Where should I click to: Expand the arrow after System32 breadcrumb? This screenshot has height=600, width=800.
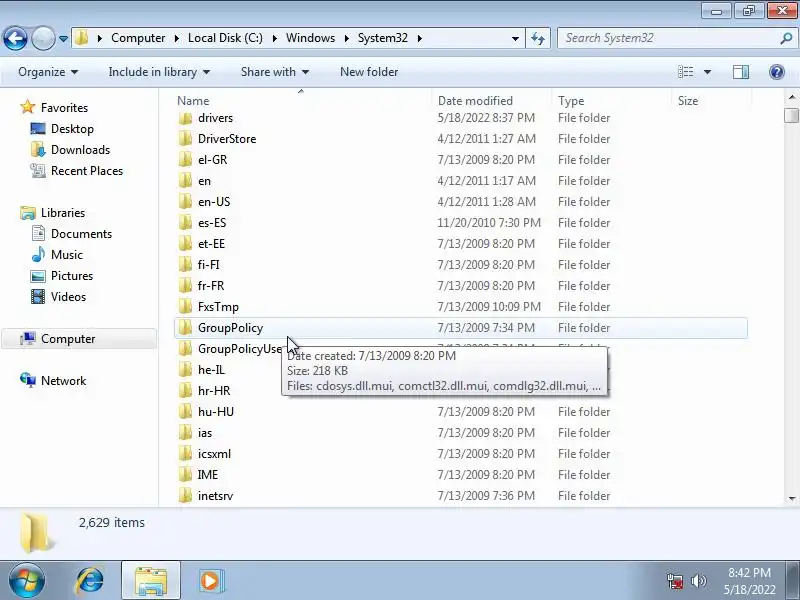coord(419,38)
